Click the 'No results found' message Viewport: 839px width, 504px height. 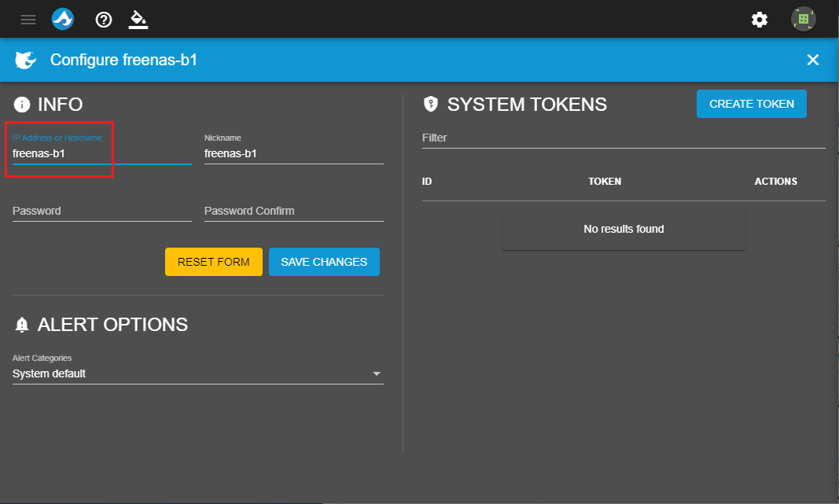tap(624, 229)
